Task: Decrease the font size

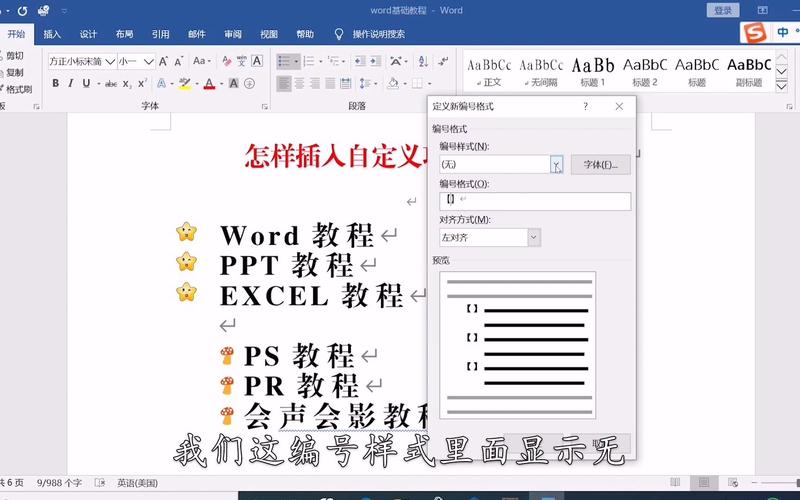Action: (179, 62)
